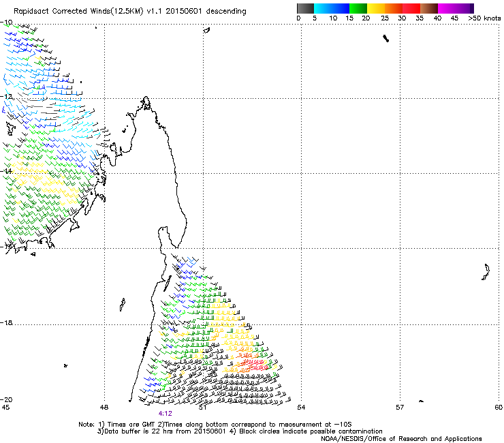Click the legend value '0'
The width and height of the screenshot is (504, 443).
(298, 18)
